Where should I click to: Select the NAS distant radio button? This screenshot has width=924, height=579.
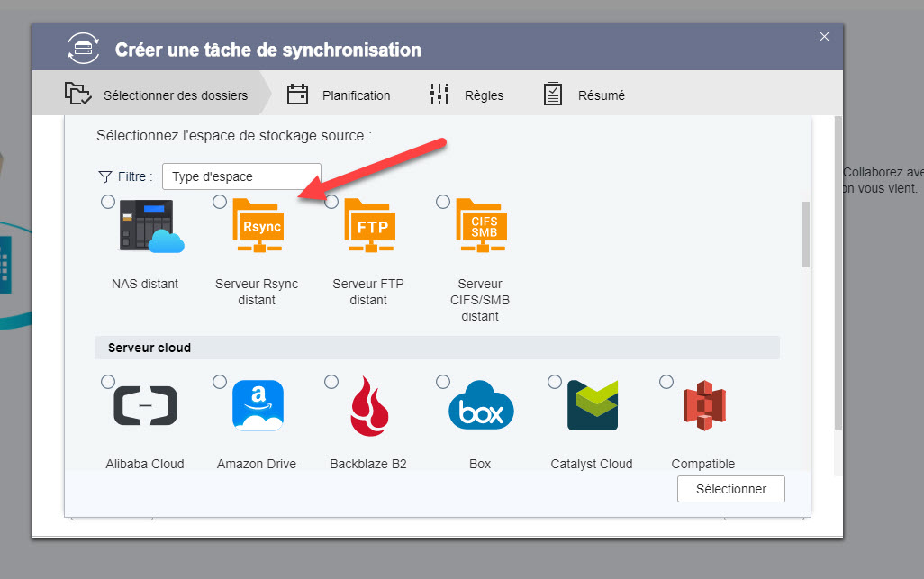click(108, 202)
